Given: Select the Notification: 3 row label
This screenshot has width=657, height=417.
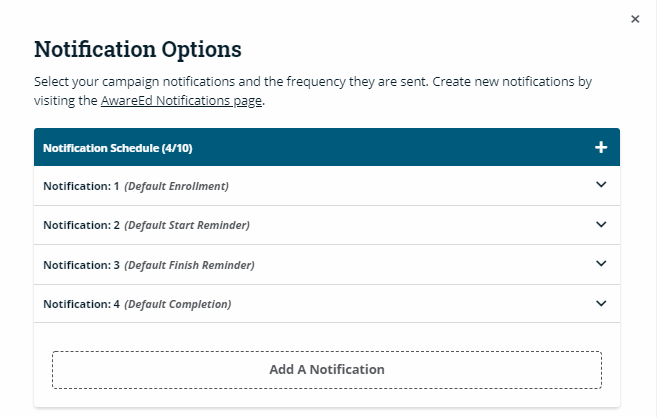Looking at the screenshot, I should click(x=81, y=265).
